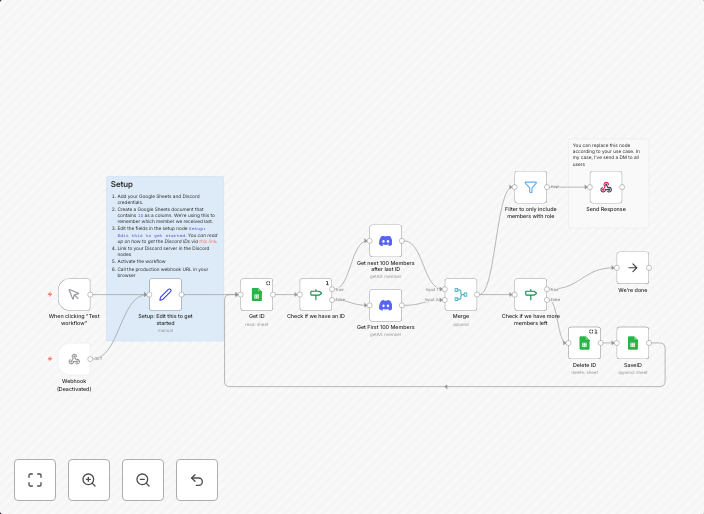The image size is (704, 514).
Task: Select the Get ID Google Sheets node
Action: coord(256,294)
